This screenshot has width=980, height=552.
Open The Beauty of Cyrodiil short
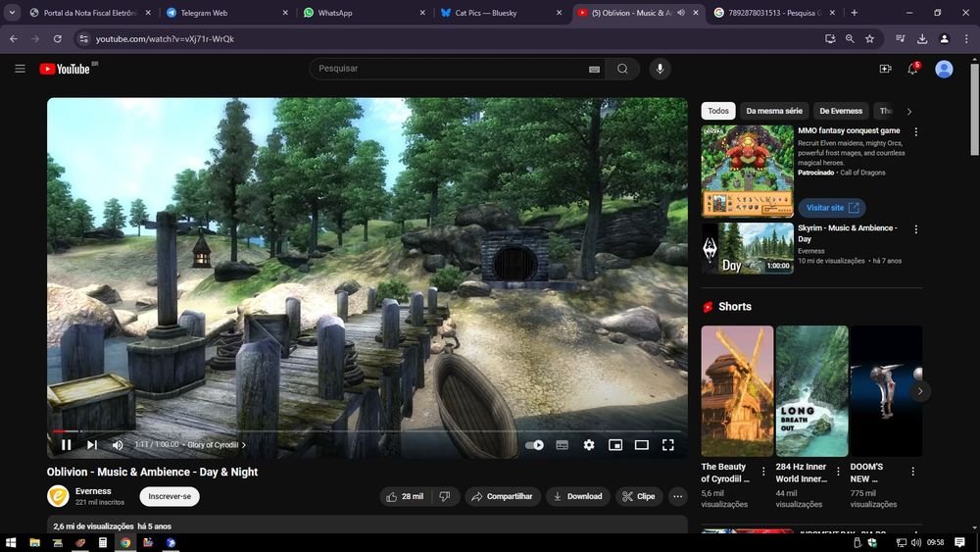(737, 390)
